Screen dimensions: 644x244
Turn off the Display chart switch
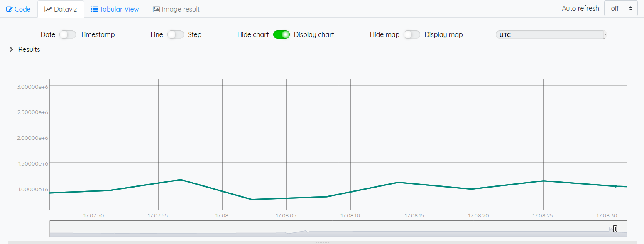(282, 34)
